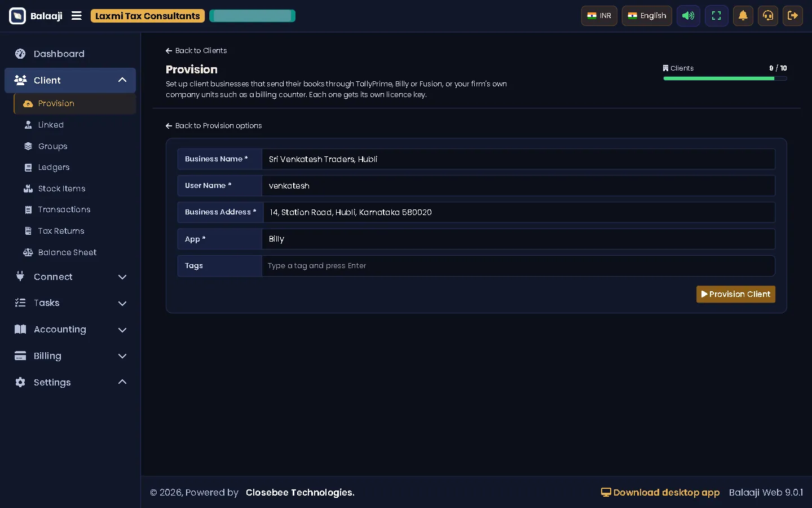The width and height of the screenshot is (812, 508).
Task: Expand Accounting section
Action: click(x=70, y=330)
